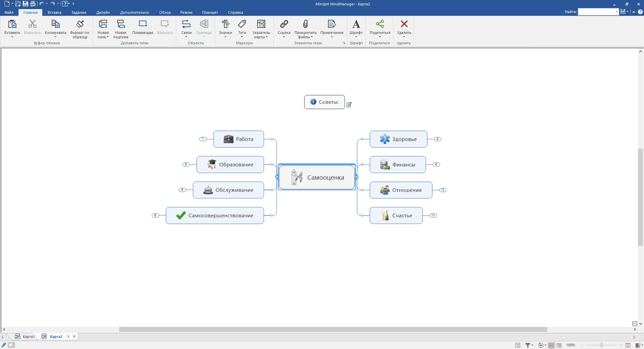
Task: Expand the Самосовершенствование subtopic counter
Action: pos(155,215)
